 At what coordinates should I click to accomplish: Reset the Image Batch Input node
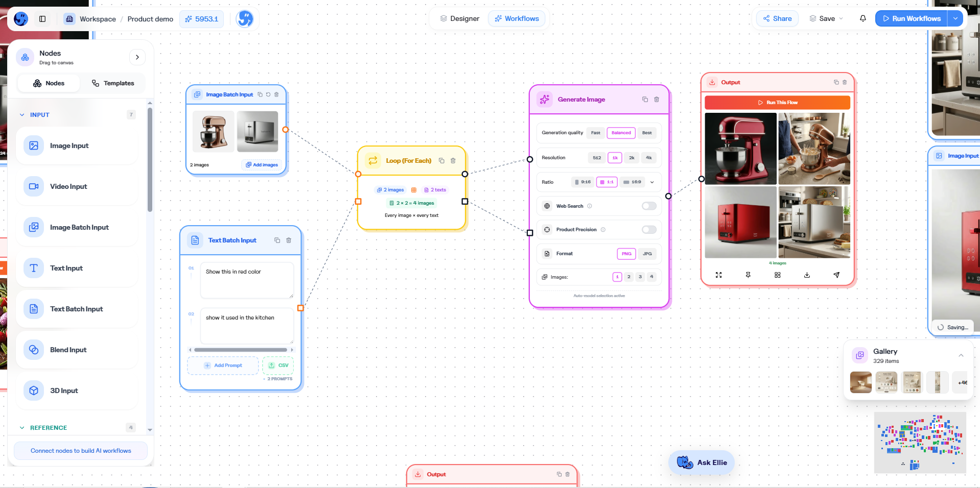(x=268, y=94)
